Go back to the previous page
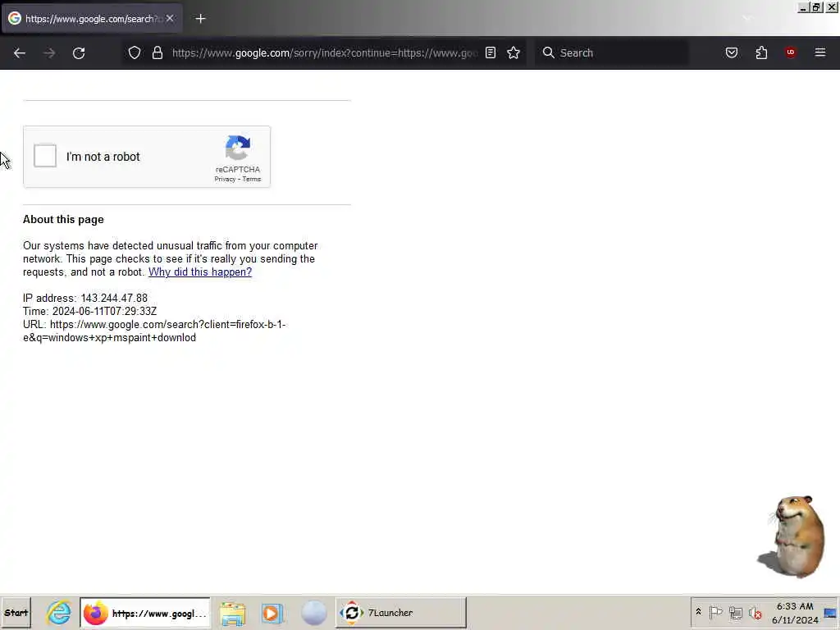840x630 pixels. (x=20, y=52)
